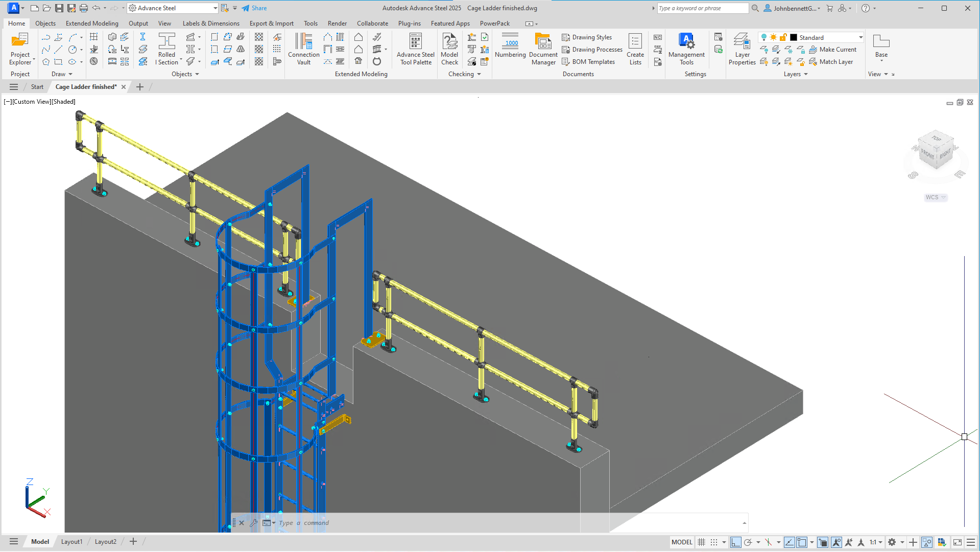
Task: Expand the Layers panel
Action: (796, 74)
